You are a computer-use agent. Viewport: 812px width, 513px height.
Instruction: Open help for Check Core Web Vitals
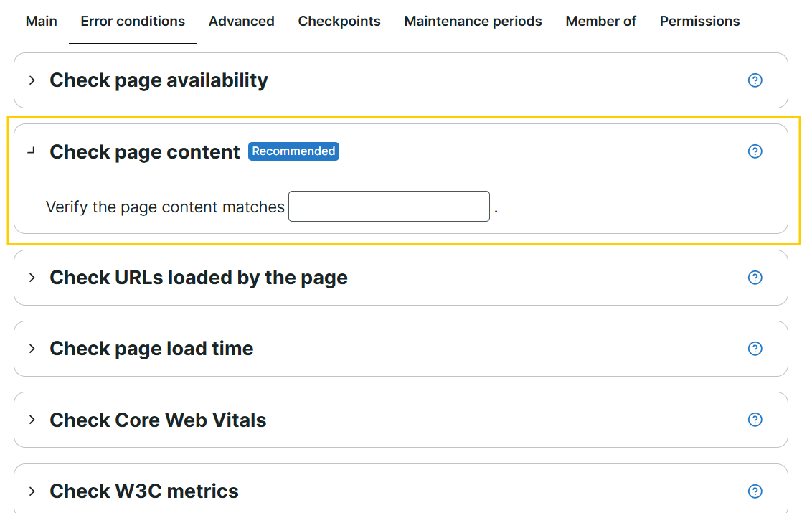coord(755,420)
